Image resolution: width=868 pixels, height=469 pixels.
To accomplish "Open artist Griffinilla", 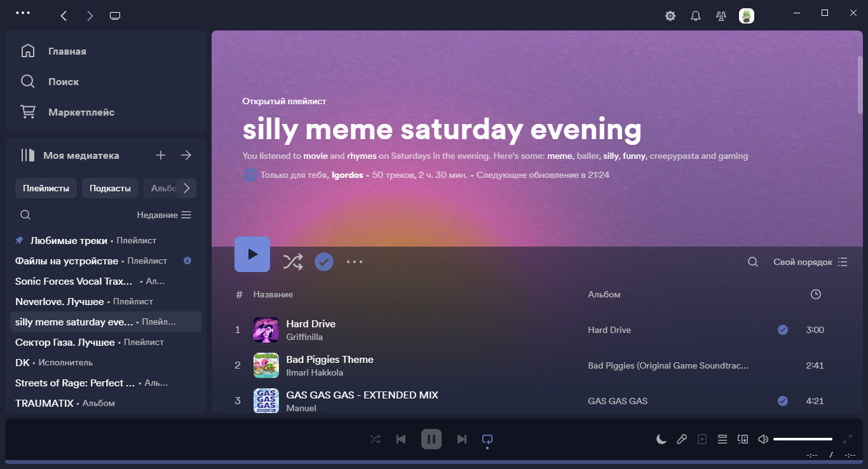I will point(304,337).
